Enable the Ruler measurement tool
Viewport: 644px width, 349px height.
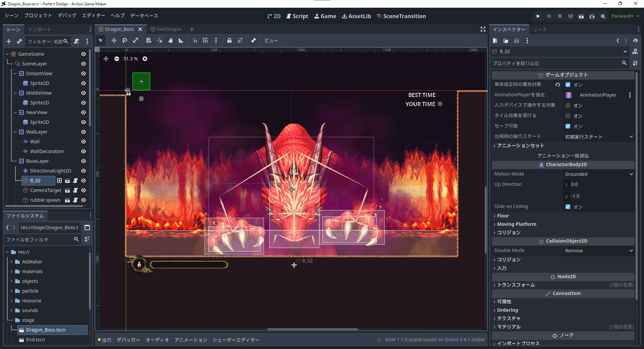click(x=181, y=41)
